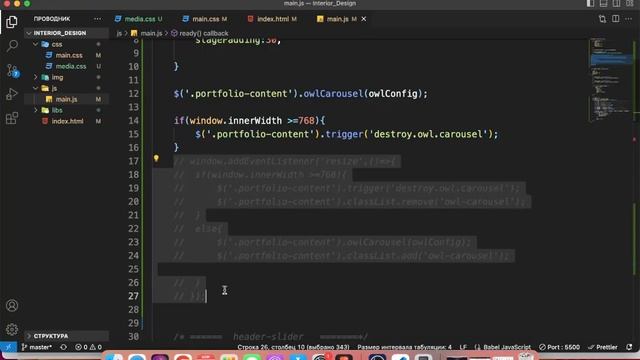Click the lightbulb code action icon
The width and height of the screenshot is (640, 360).
pyautogui.click(x=156, y=158)
